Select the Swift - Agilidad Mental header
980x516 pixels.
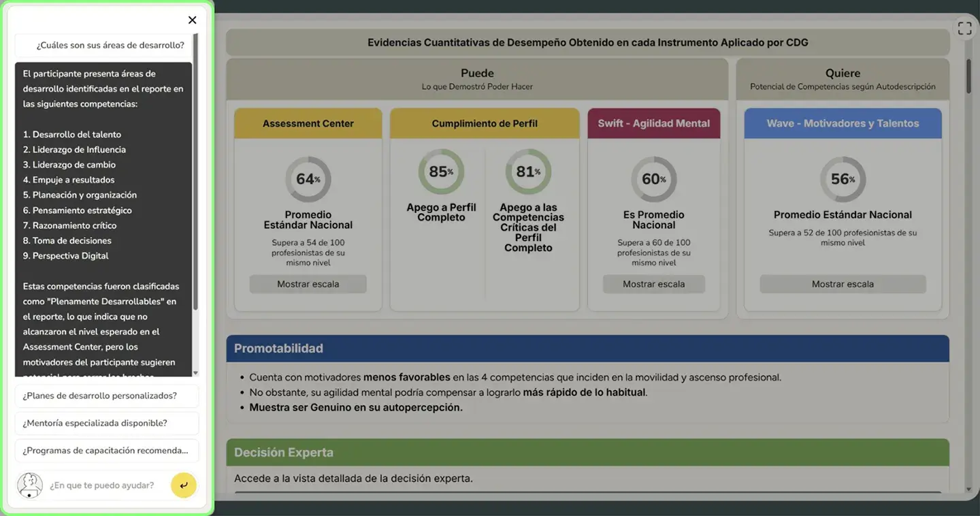click(654, 123)
